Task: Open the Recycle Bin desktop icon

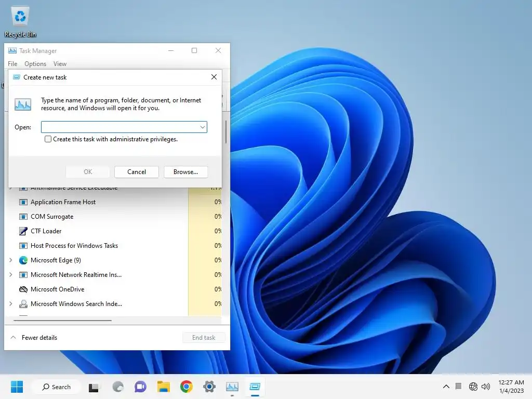Action: [20, 22]
